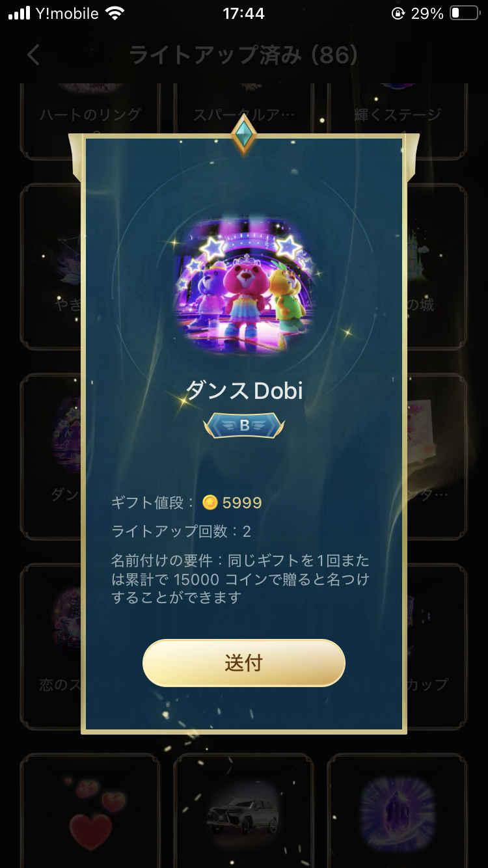Tap the ダンスDobi title text
488x868 pixels.
244,390
